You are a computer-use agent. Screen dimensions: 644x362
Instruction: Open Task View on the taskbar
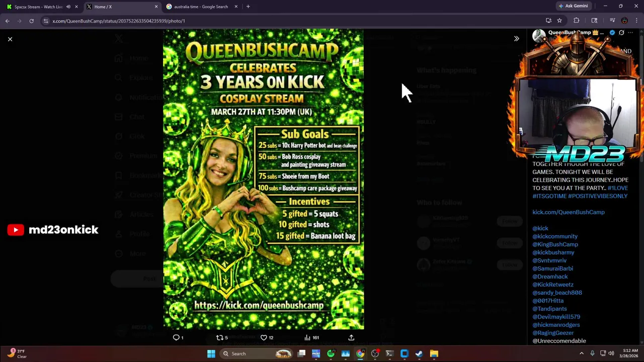[301, 353]
